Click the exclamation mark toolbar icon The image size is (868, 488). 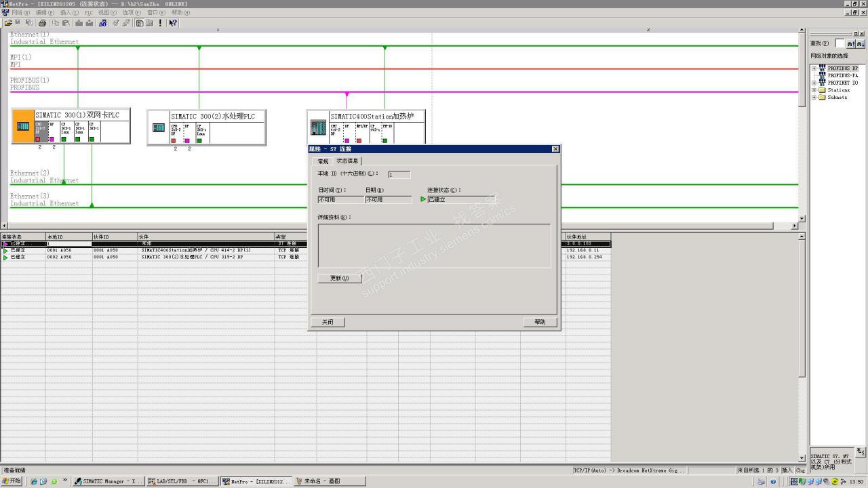pyautogui.click(x=160, y=22)
